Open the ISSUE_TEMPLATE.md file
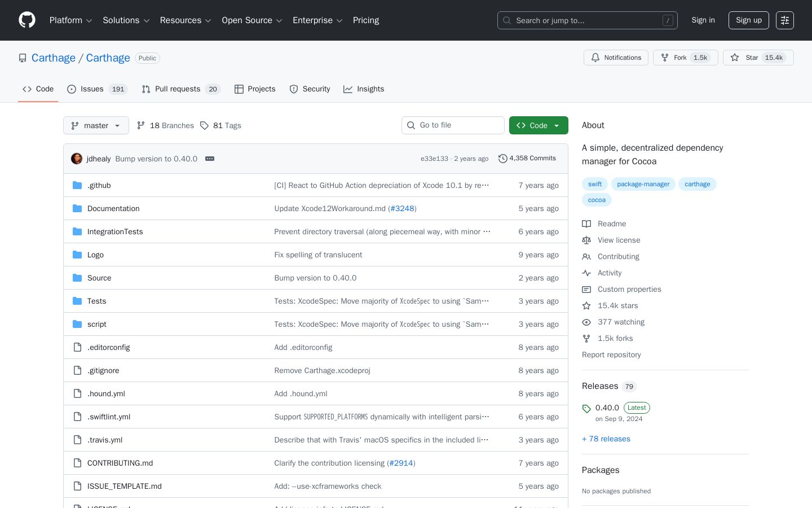 [125, 486]
